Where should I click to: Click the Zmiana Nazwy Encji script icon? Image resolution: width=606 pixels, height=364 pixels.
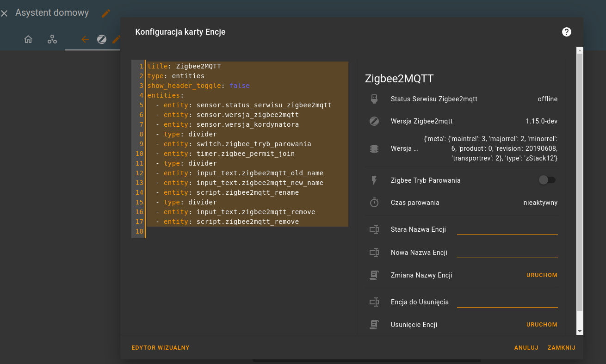point(374,275)
